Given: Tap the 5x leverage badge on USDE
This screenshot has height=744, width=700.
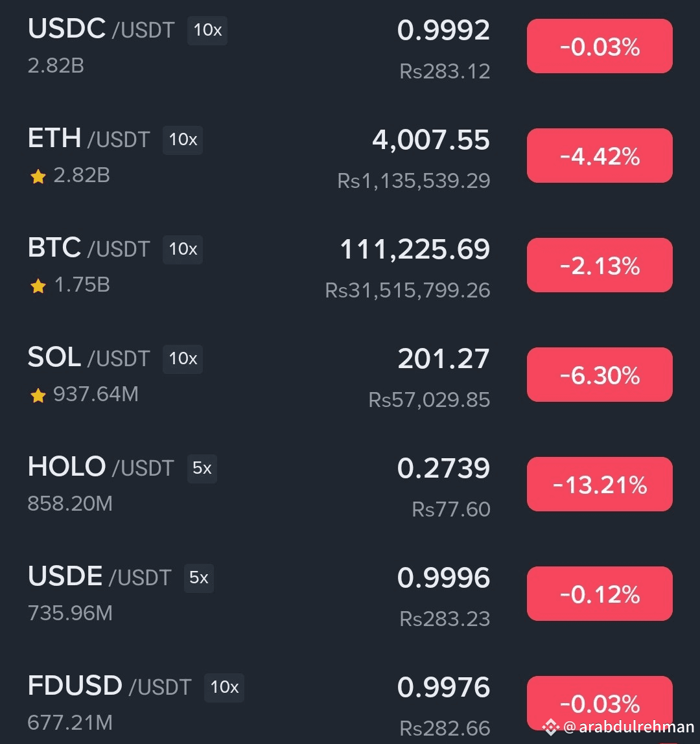Looking at the screenshot, I should 199,578.
